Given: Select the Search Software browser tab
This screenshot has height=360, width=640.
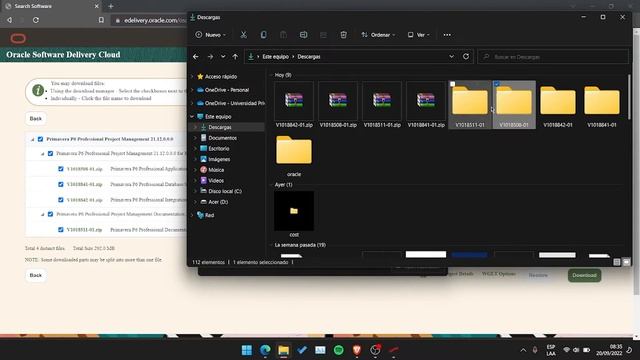Looking at the screenshot, I should point(51,6).
